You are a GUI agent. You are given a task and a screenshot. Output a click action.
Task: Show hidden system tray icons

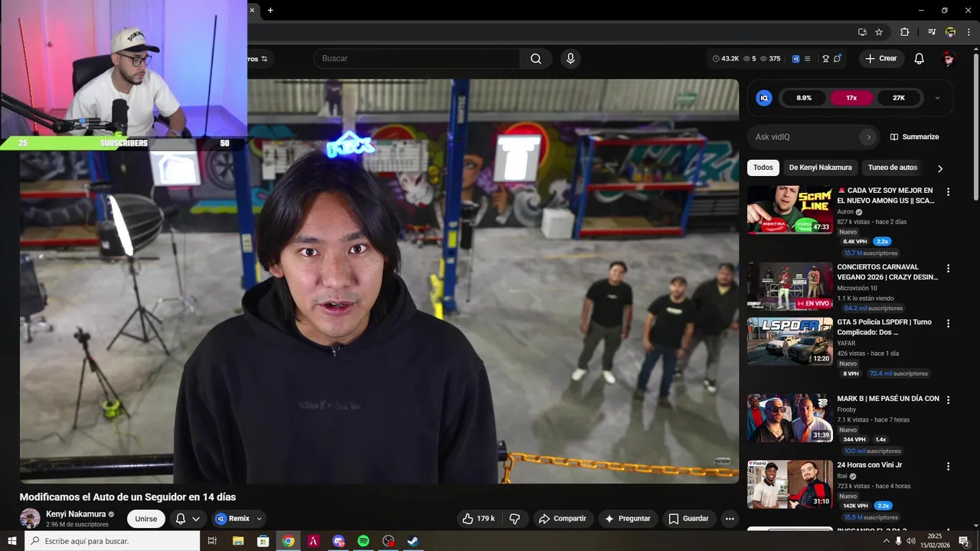point(887,541)
